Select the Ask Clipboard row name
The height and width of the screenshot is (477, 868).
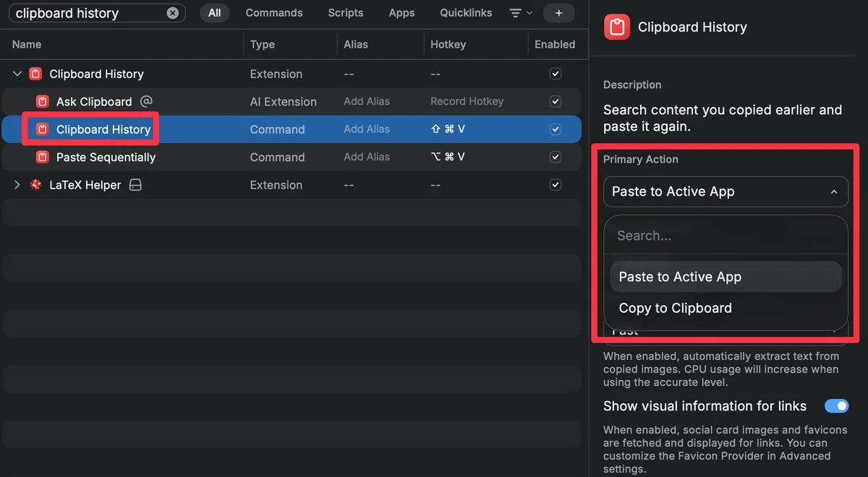(94, 101)
